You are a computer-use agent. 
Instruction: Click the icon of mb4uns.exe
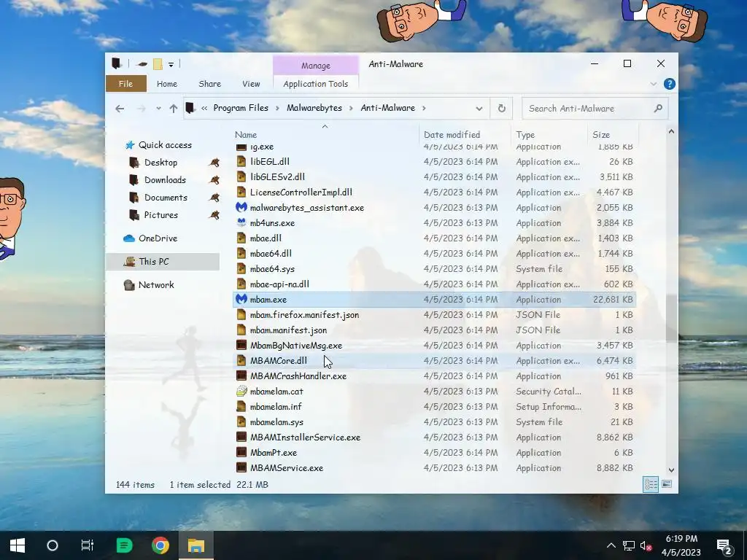coord(241,222)
